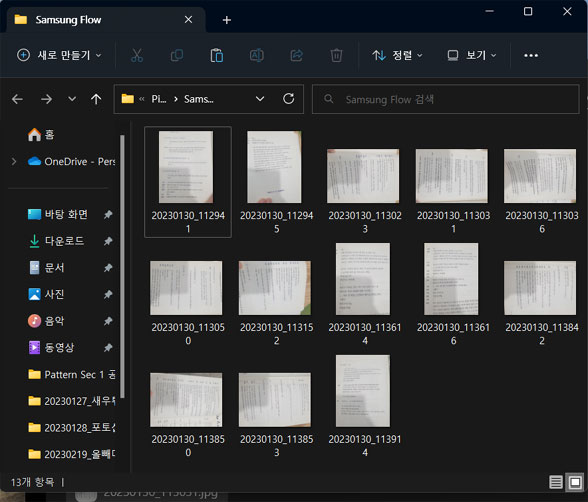Maximize the Samsung Flow window
588x502 pixels.
[x=528, y=12]
